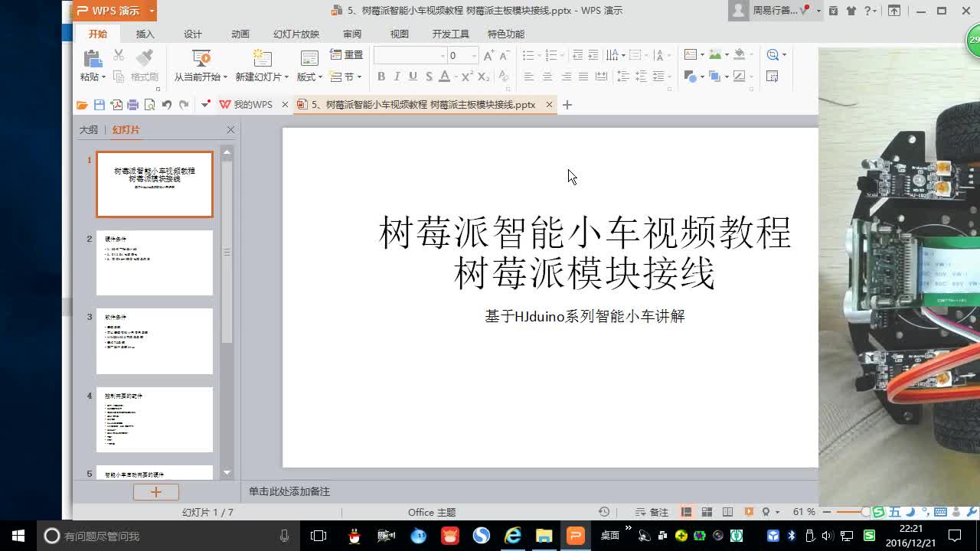Toggle subscript formatting
980x551 pixels.
coord(483,77)
